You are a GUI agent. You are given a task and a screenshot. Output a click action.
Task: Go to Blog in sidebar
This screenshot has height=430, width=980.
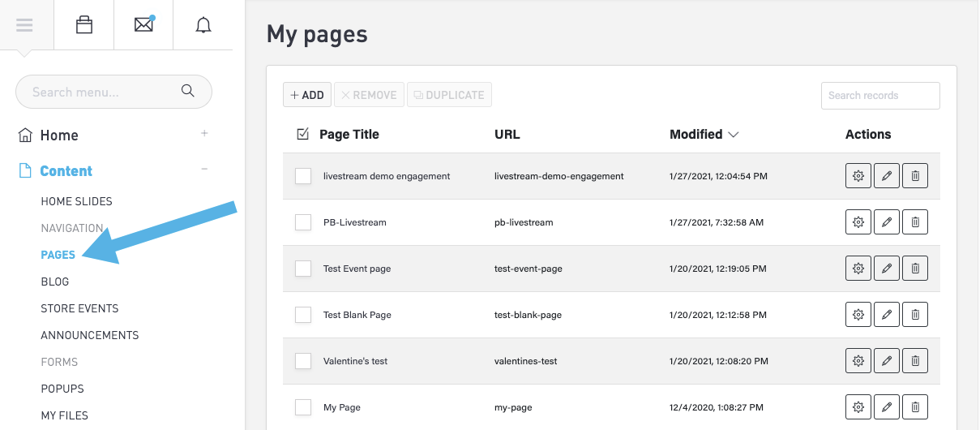55,282
